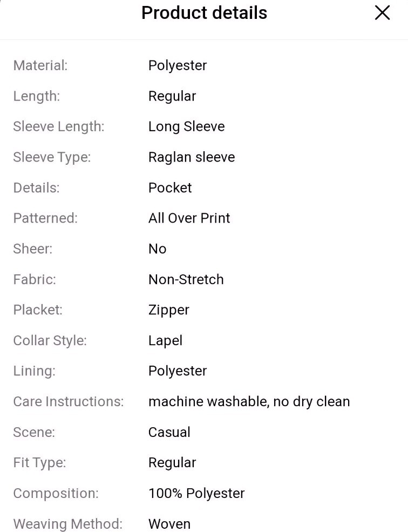Click the Sheer label

tap(33, 248)
